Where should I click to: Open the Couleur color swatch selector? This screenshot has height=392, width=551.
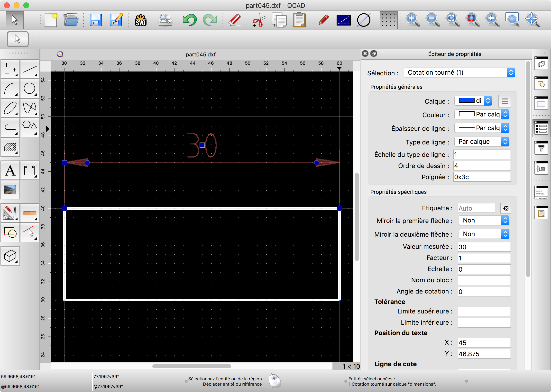pyautogui.click(x=482, y=115)
